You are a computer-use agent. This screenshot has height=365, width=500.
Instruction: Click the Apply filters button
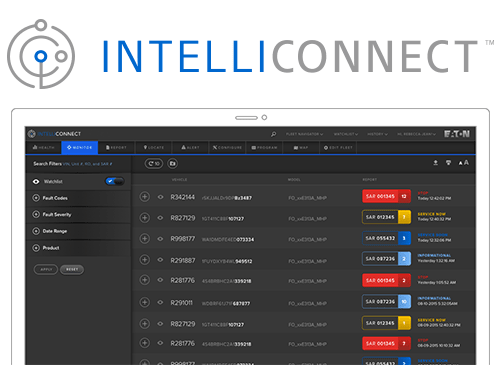pyautogui.click(x=46, y=269)
